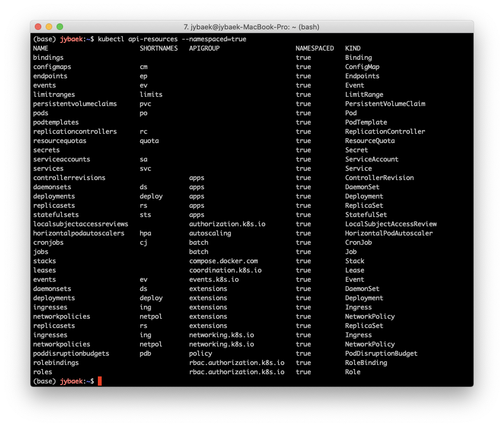
Task: Click the 'cronjobs' resource name
Action: (x=48, y=243)
